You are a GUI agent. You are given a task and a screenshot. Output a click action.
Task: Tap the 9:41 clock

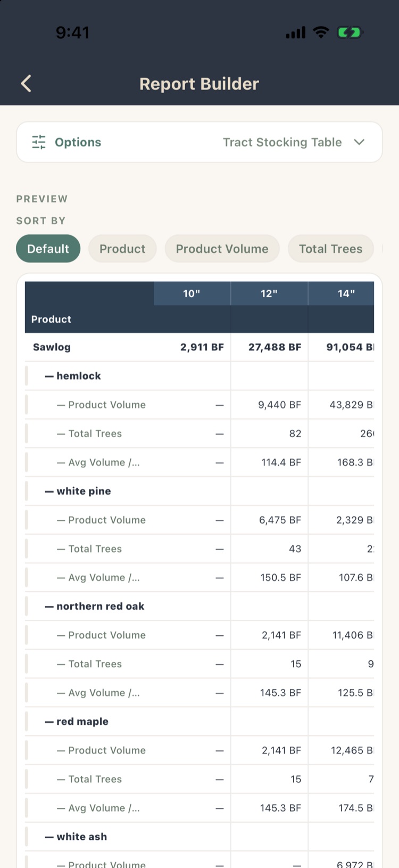72,32
